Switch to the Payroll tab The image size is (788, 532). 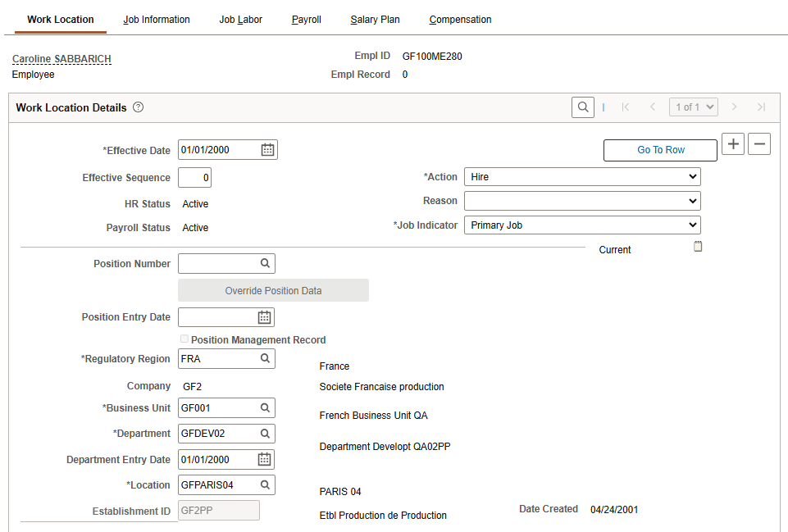coord(306,19)
